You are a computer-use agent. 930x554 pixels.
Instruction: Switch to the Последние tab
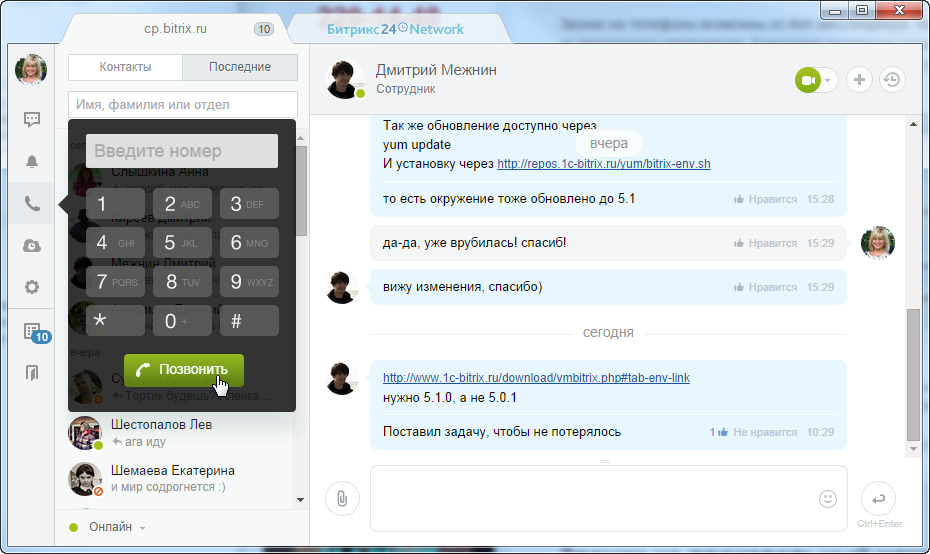(240, 67)
